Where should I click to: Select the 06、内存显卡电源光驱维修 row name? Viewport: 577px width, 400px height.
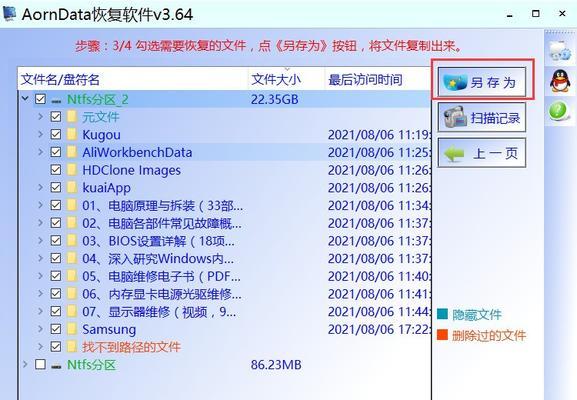tap(162, 294)
